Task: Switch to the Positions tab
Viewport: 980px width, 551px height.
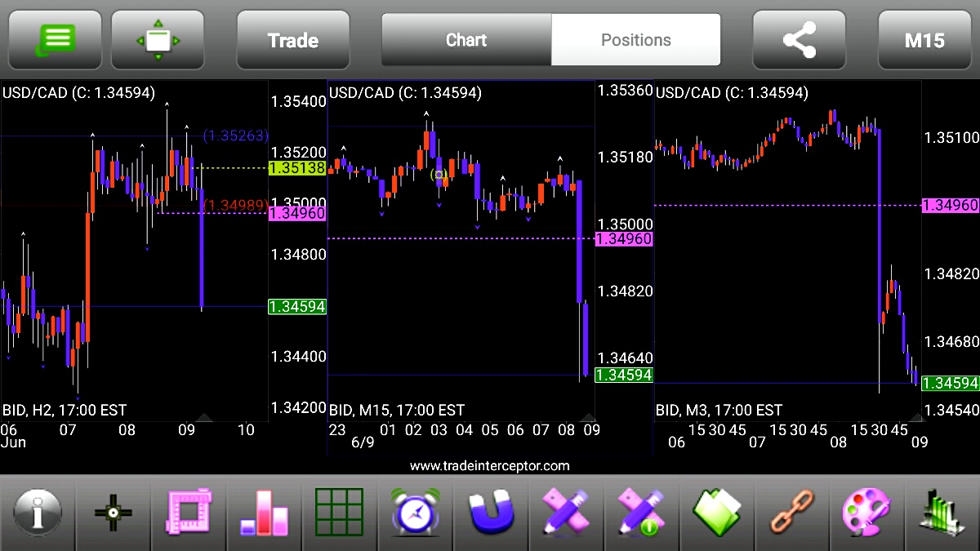Action: pyautogui.click(x=636, y=39)
